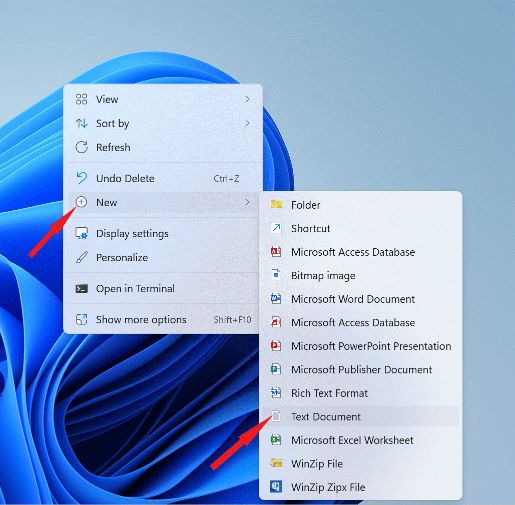Screen dimensions: 515x505
Task: Expand the View submenu chevron
Action: pos(247,99)
